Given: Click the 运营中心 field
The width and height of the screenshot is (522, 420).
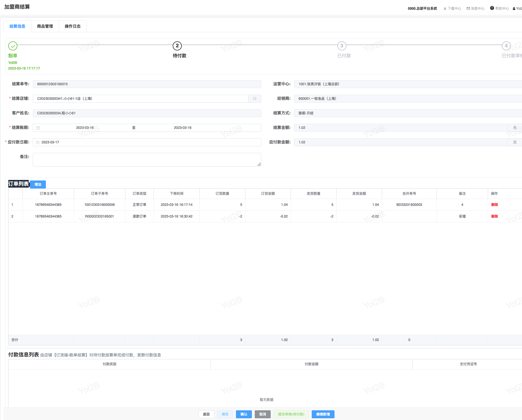Looking at the screenshot, I should (408, 84).
